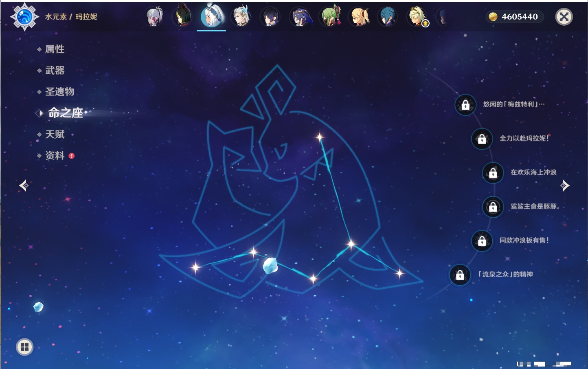Go to the previous character with the left arrow
The height and width of the screenshot is (369, 588).
(x=24, y=186)
